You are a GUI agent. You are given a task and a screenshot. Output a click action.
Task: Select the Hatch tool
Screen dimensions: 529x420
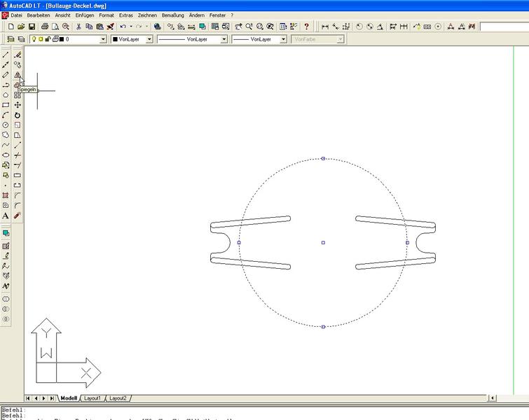pos(6,195)
